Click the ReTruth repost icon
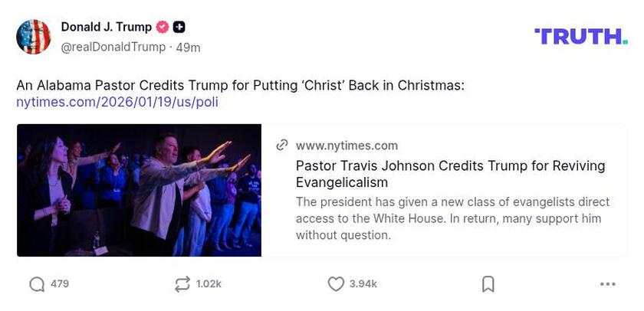Image resolution: width=644 pixels, height=311 pixels. [182, 284]
